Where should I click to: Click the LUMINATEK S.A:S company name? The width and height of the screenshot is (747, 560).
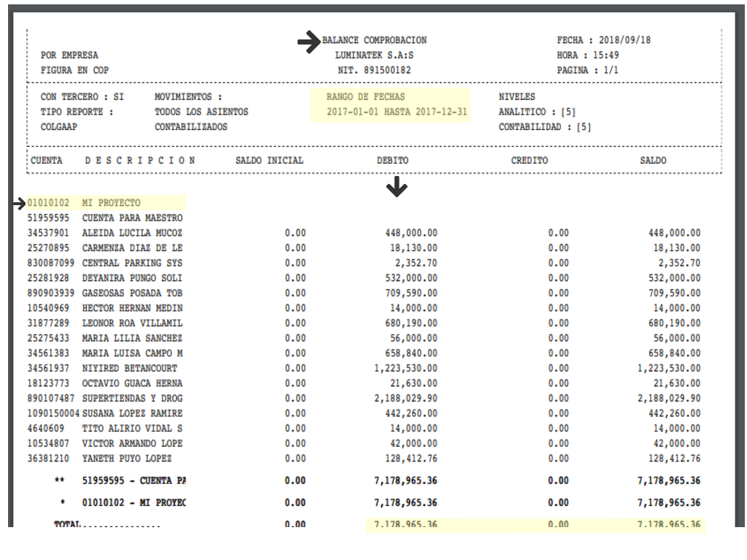point(374,55)
